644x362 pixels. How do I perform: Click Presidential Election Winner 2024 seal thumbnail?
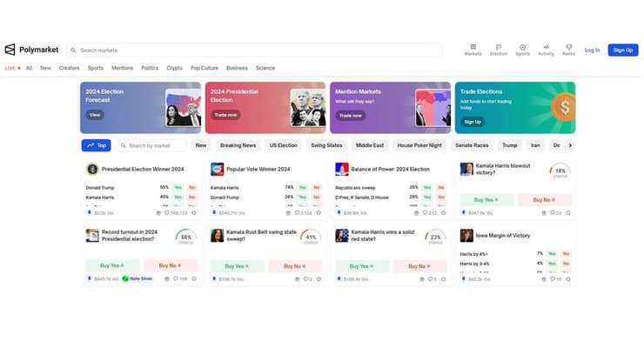pos(92,169)
